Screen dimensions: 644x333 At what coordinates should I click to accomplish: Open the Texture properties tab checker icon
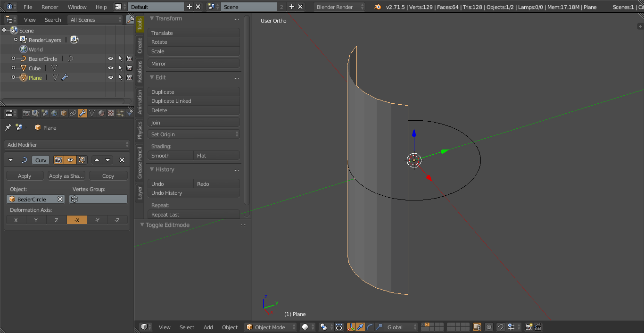pyautogui.click(x=111, y=113)
